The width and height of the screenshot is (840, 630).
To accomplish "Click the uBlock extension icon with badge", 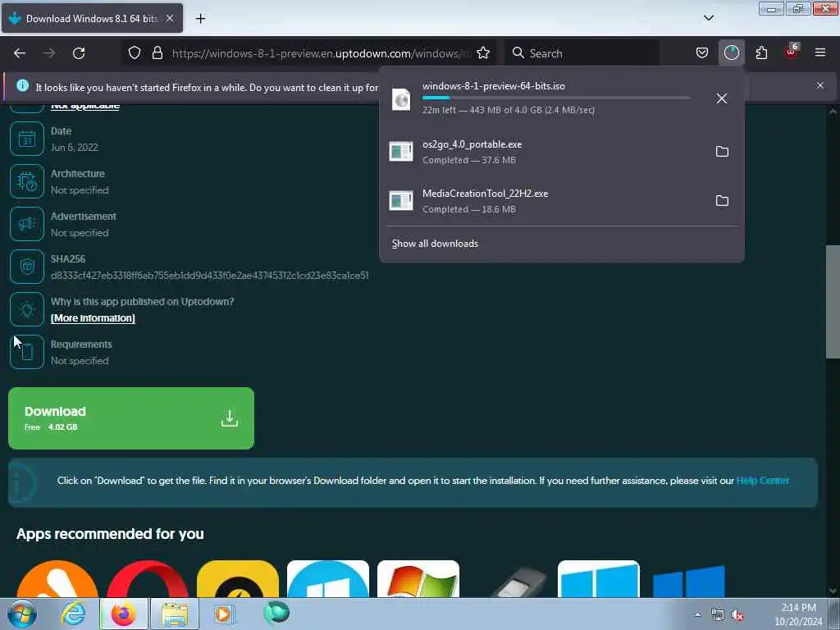I will pyautogui.click(x=792, y=52).
